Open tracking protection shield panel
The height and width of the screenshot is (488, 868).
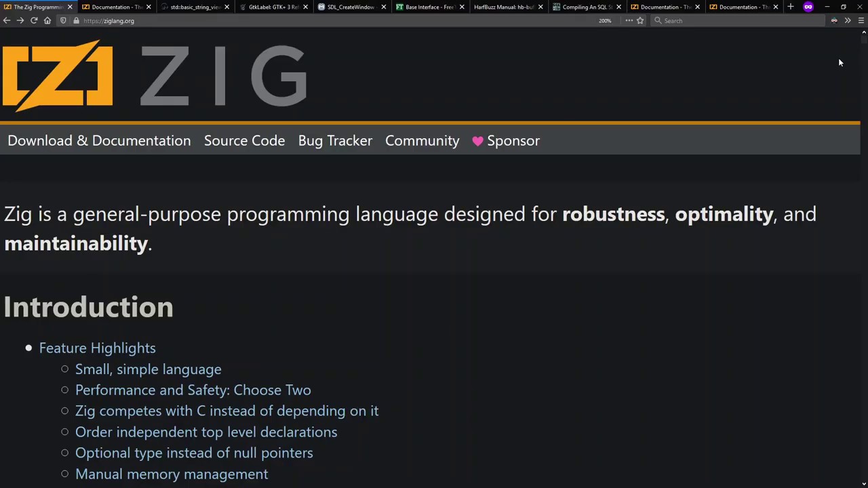[63, 20]
